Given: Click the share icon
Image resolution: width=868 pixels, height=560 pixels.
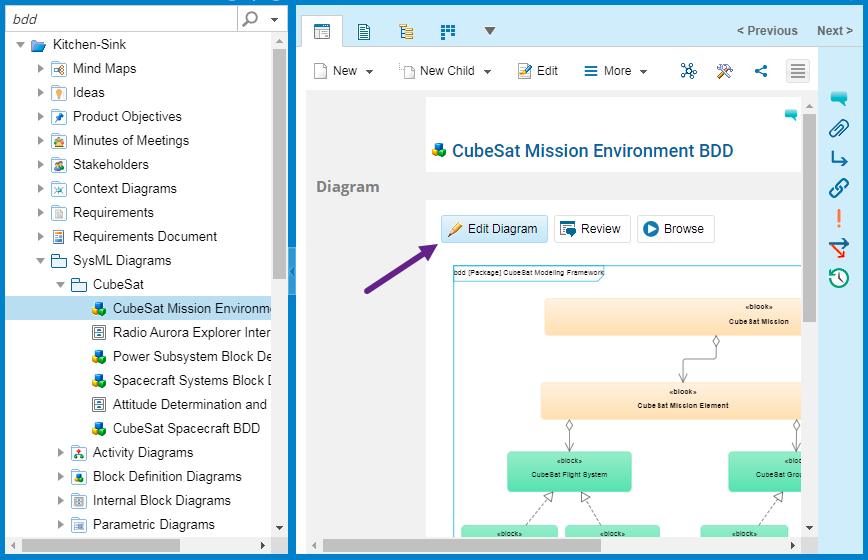Looking at the screenshot, I should point(761,71).
